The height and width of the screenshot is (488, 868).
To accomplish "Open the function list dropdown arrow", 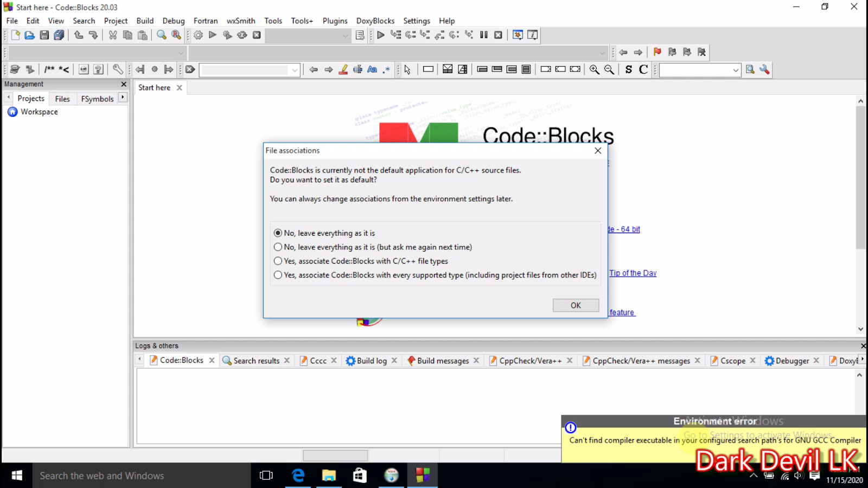I will (x=602, y=53).
